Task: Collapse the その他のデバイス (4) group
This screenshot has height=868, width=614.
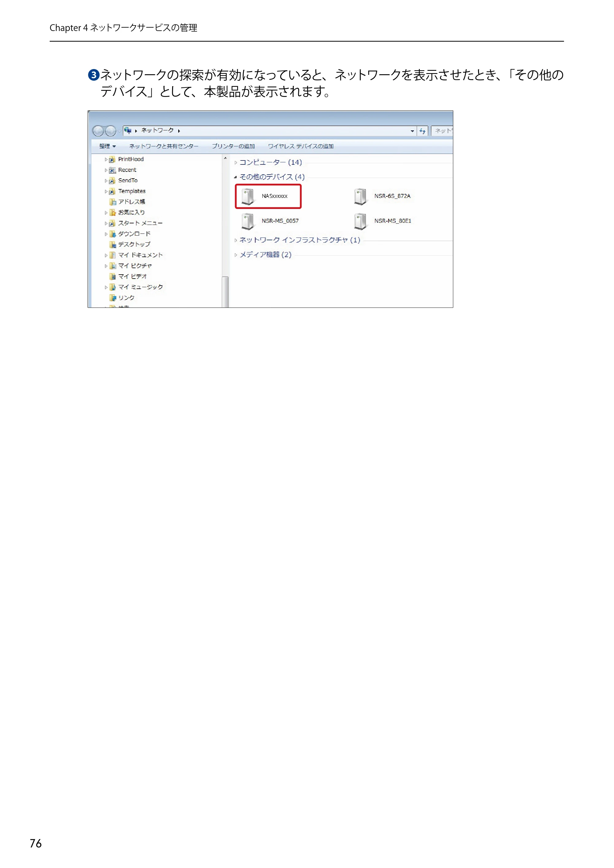Action: (236, 177)
